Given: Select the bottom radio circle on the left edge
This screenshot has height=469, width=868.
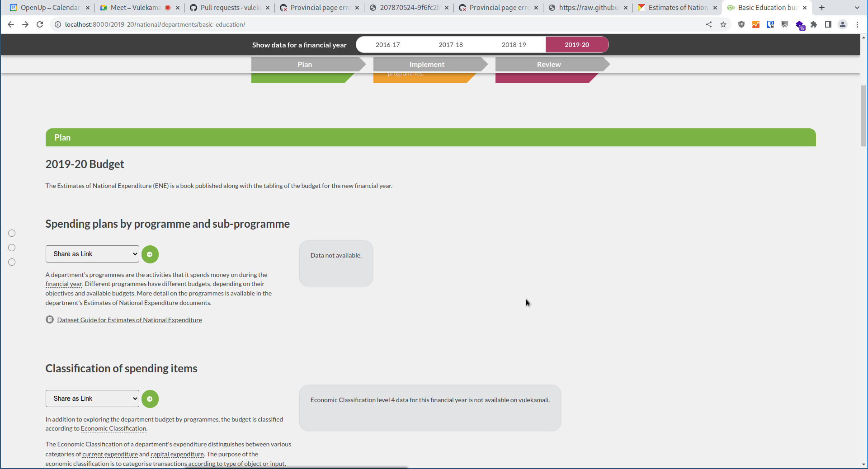Looking at the screenshot, I should [x=12, y=262].
